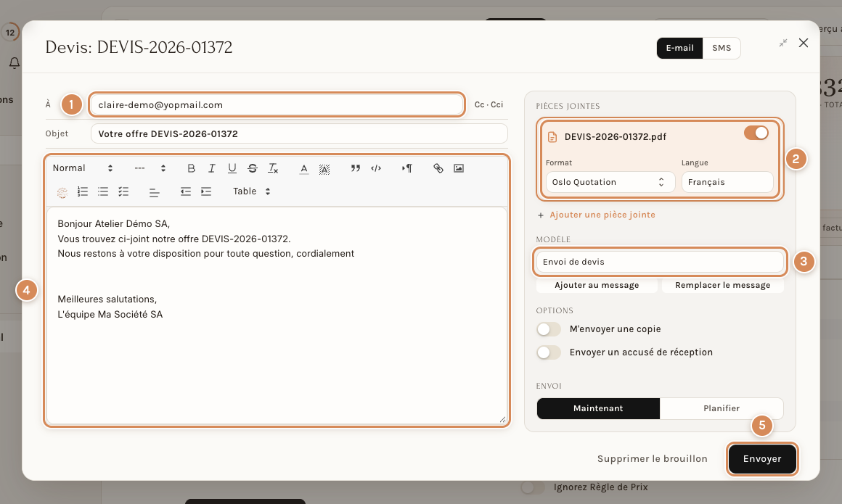Select Planifier send option
Viewport: 842px width, 504px height.
tap(722, 408)
